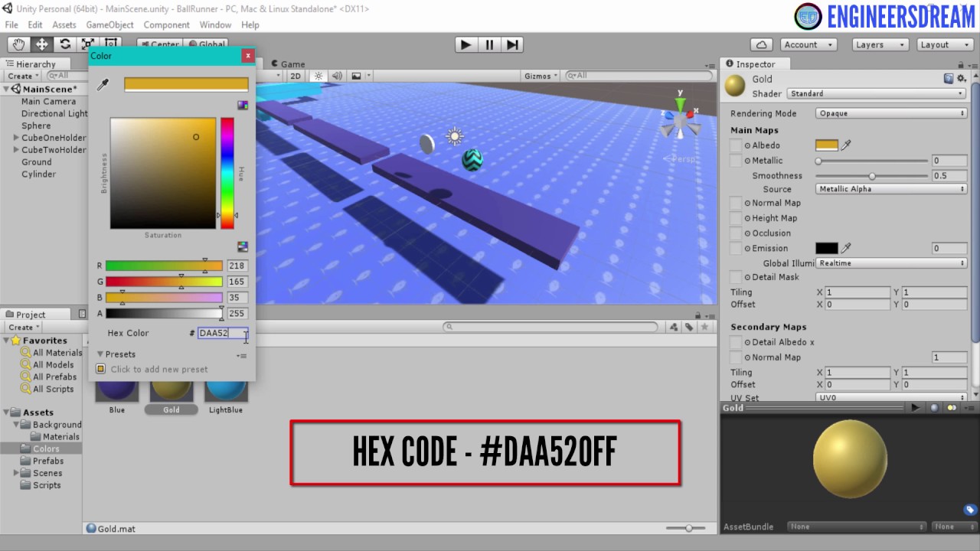Click the light toggle icon in material preview
Image resolution: width=980 pixels, height=551 pixels.
point(952,408)
